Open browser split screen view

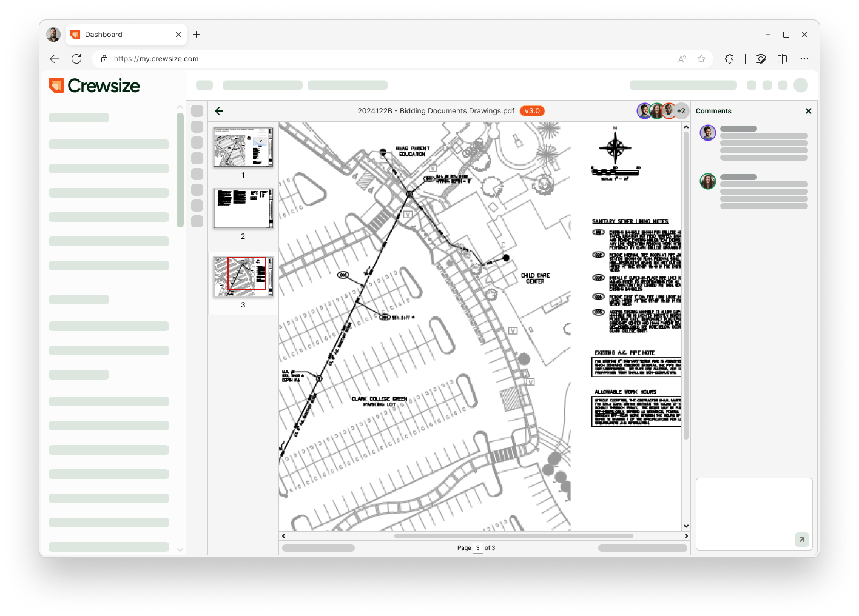[782, 59]
